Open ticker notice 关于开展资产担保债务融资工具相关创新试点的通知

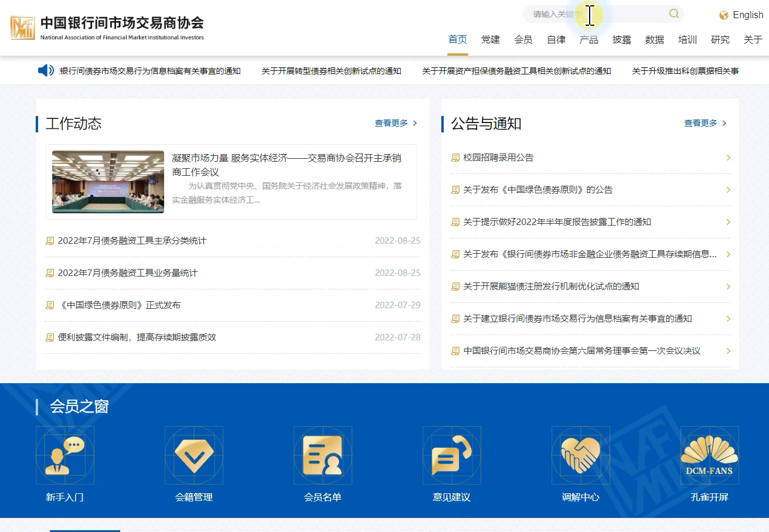coord(516,71)
